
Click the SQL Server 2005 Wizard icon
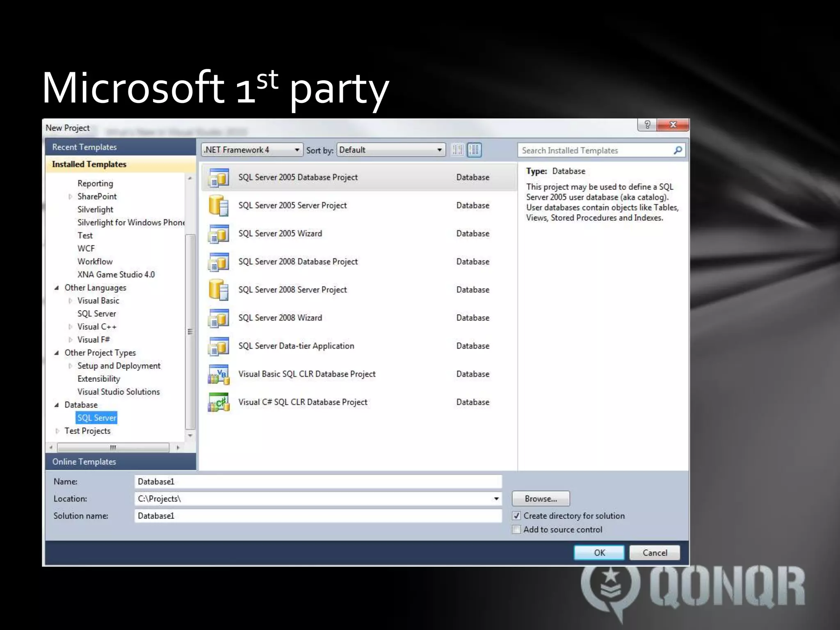219,234
